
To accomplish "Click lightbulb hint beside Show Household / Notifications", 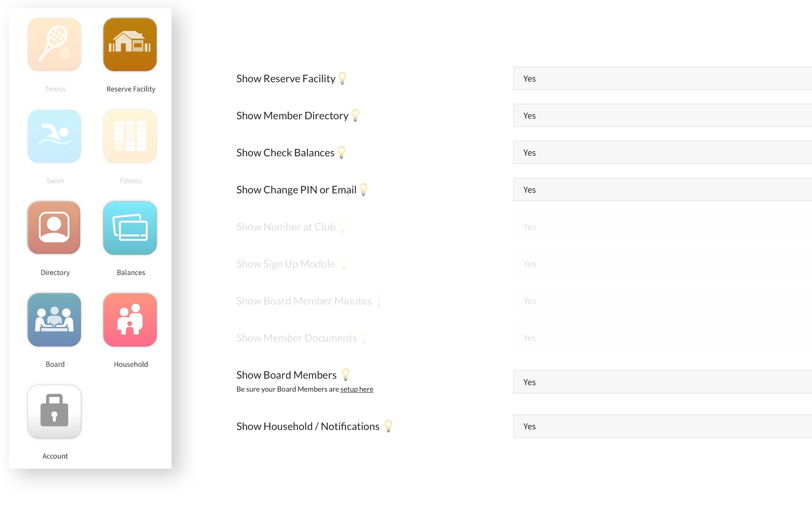I will (388, 426).
